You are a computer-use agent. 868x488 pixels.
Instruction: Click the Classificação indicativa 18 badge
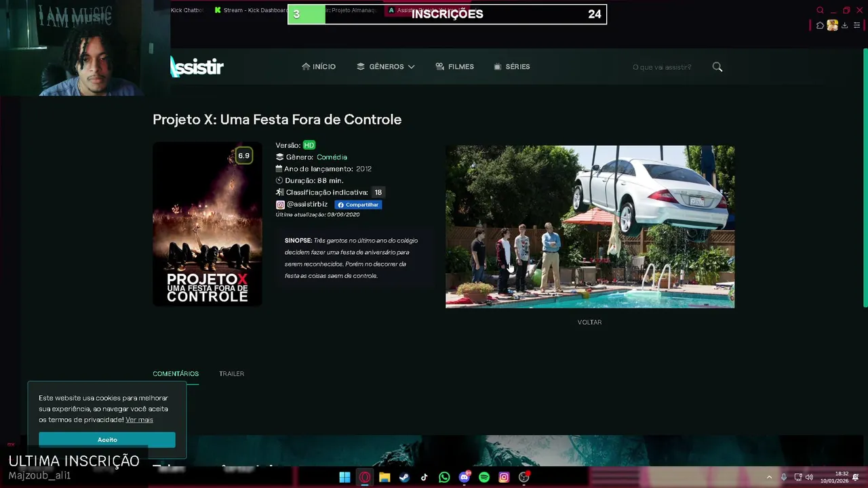coord(378,192)
